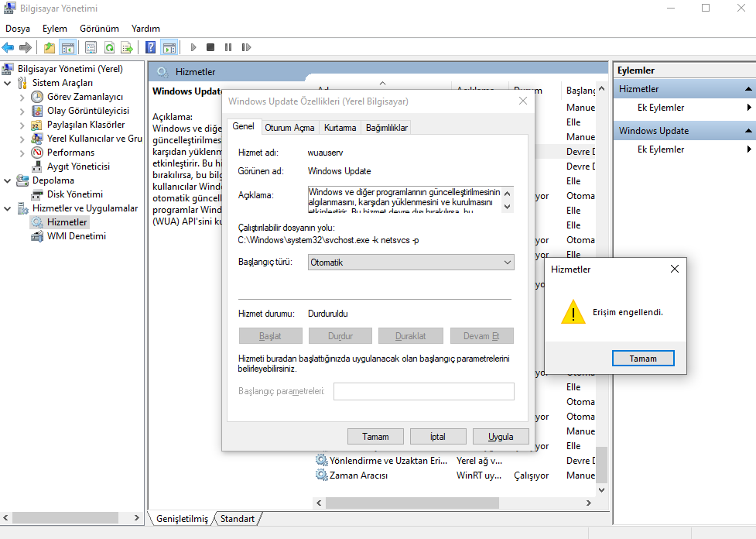
Task: Select the Paylaşılan Klasörler icon
Action: pyautogui.click(x=37, y=125)
